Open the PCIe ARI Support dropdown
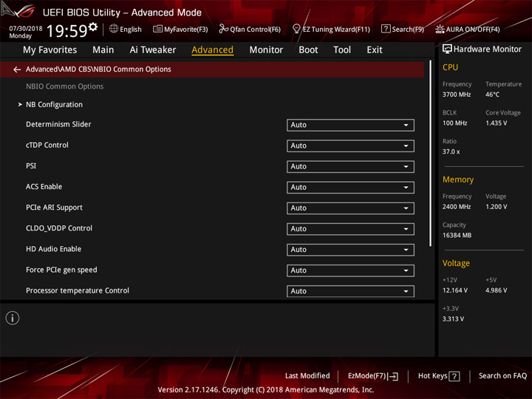The image size is (532, 399). point(350,208)
